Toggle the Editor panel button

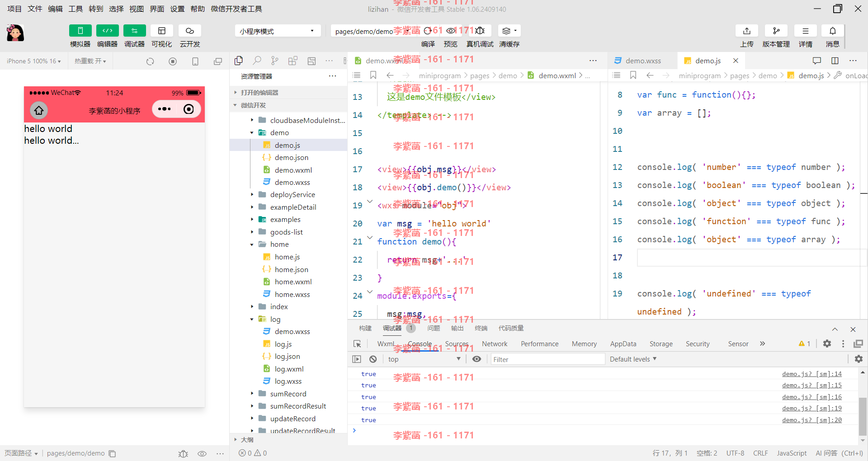coord(108,31)
